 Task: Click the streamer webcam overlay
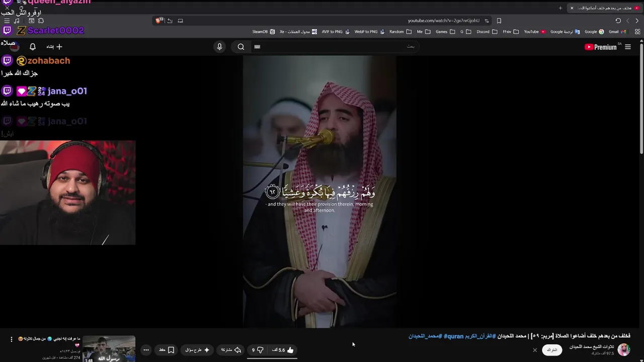(x=68, y=193)
